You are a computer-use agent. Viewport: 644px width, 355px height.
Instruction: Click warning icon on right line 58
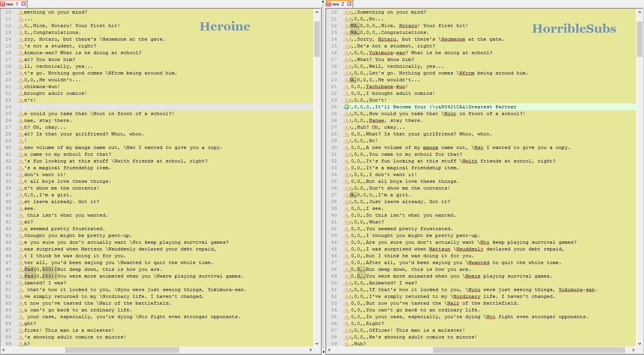346,337
